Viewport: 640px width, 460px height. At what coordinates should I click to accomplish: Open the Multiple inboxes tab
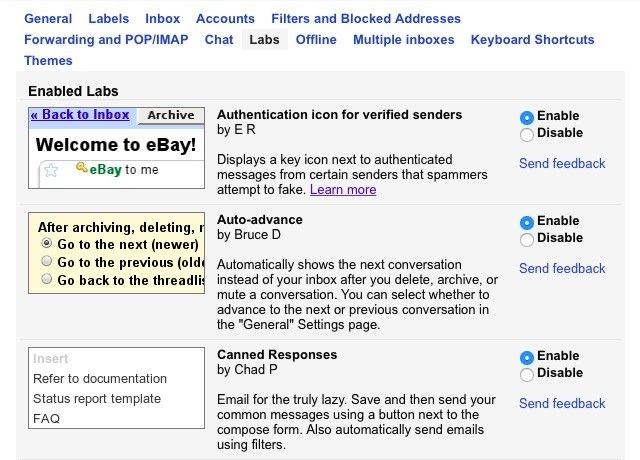click(x=403, y=40)
